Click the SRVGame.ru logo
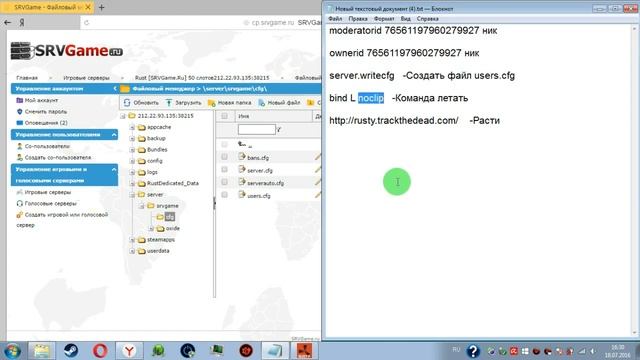The width and height of the screenshot is (640, 360). tap(67, 51)
